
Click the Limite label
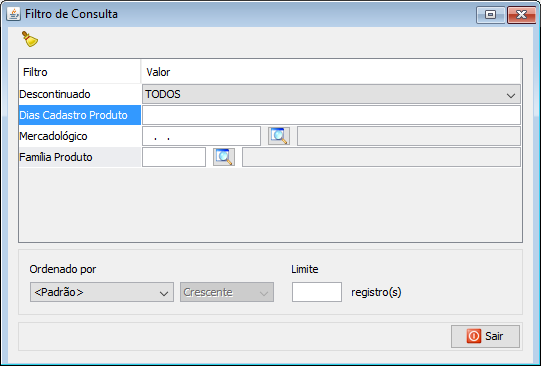tap(305, 269)
